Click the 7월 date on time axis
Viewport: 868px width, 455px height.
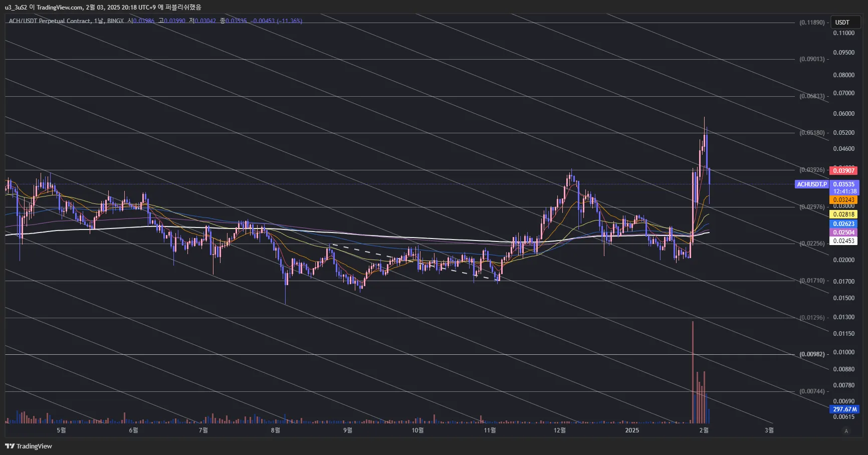(x=203, y=430)
